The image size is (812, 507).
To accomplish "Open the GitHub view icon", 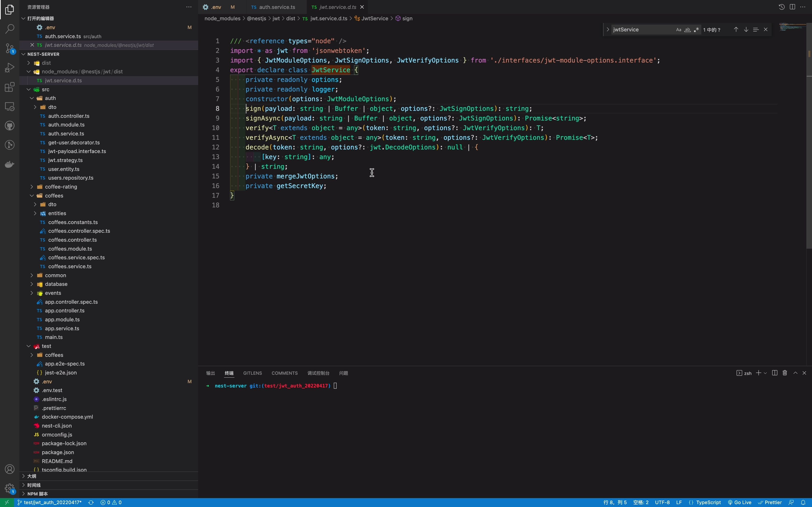I will click(10, 126).
